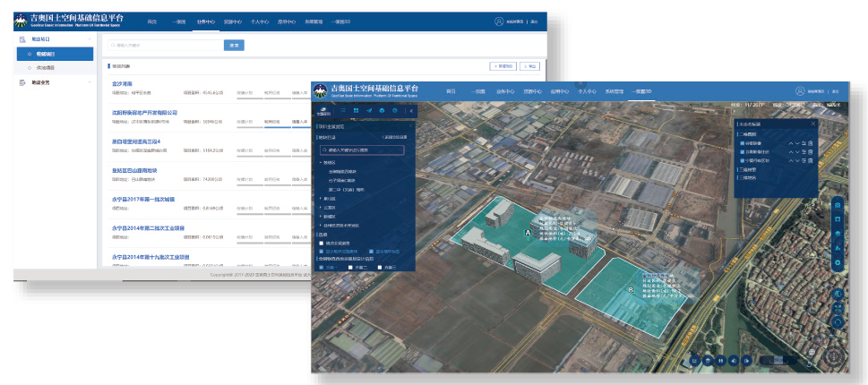Click the list icon in map toolbar
The height and width of the screenshot is (385, 868).
click(342, 110)
